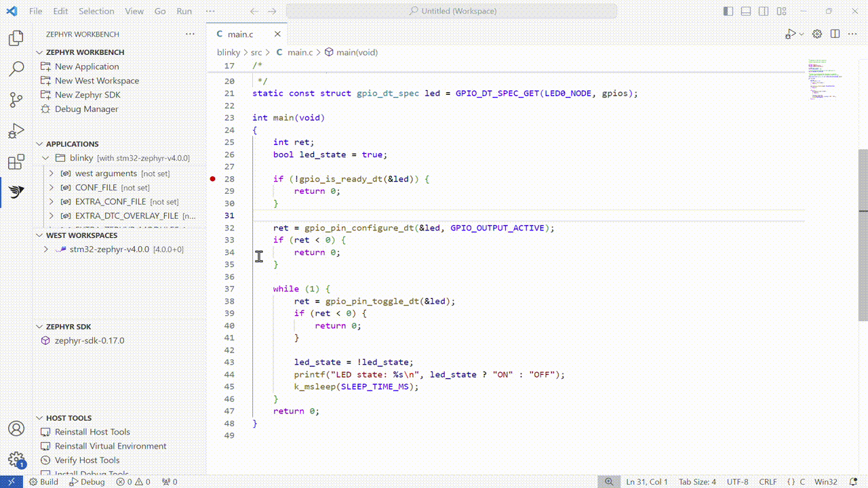Open the Explorer view in activity bar

pyautogui.click(x=16, y=39)
